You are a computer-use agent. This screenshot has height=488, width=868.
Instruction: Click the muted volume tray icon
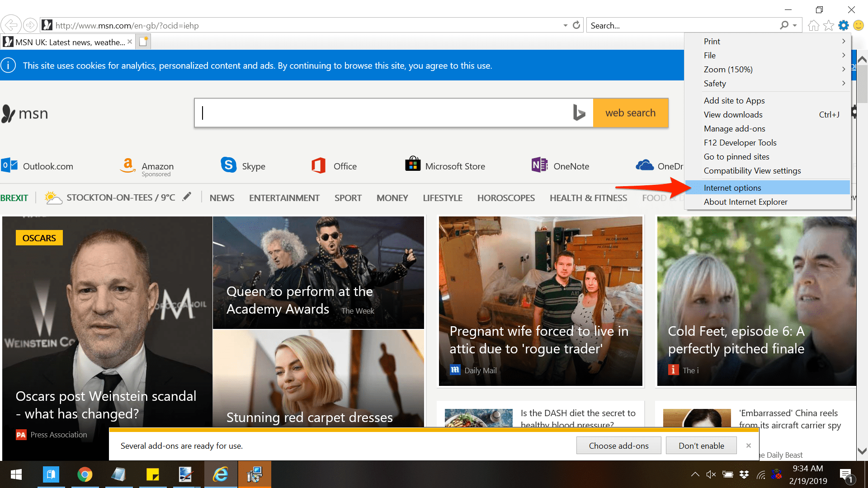711,474
